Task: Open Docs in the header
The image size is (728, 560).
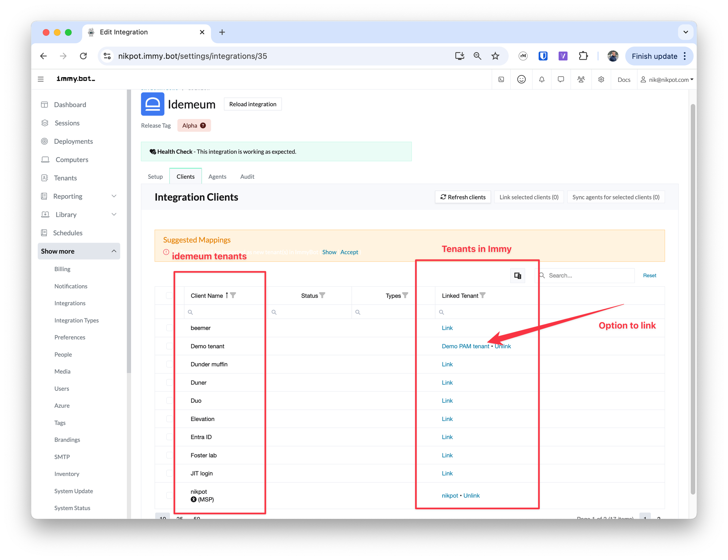Action: pyautogui.click(x=624, y=79)
